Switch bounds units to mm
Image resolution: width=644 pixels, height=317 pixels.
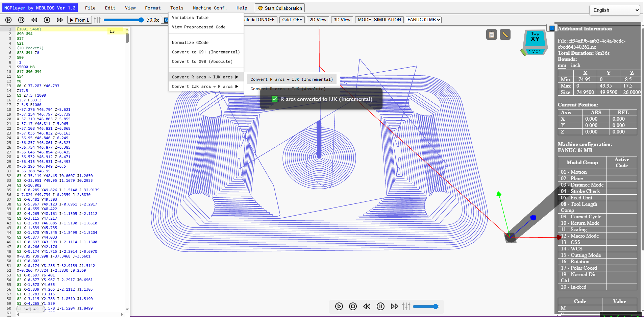pyautogui.click(x=562, y=65)
